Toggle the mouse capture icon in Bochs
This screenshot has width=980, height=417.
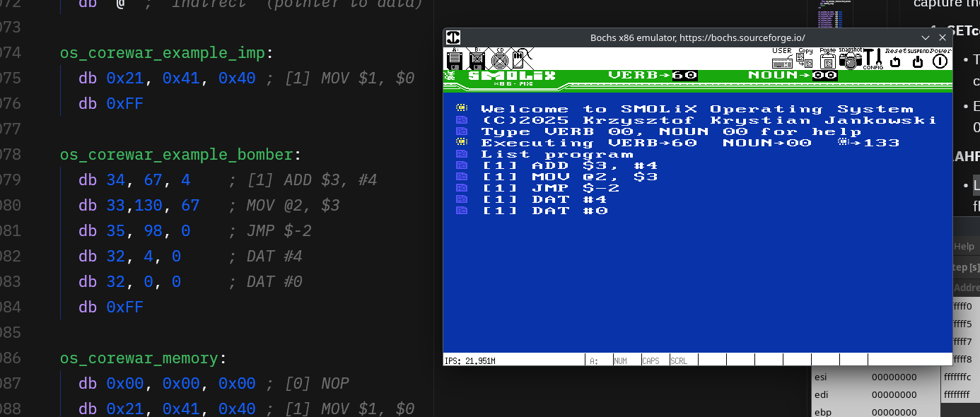[x=522, y=59]
